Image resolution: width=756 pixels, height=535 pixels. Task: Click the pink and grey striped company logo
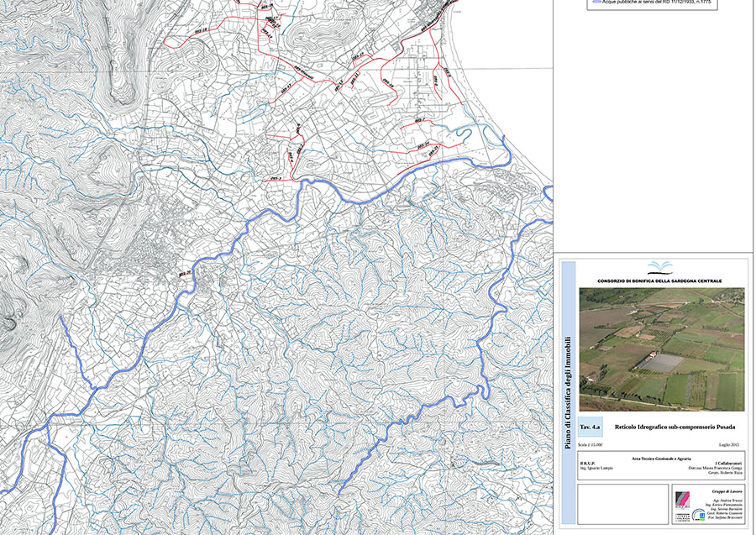682,500
